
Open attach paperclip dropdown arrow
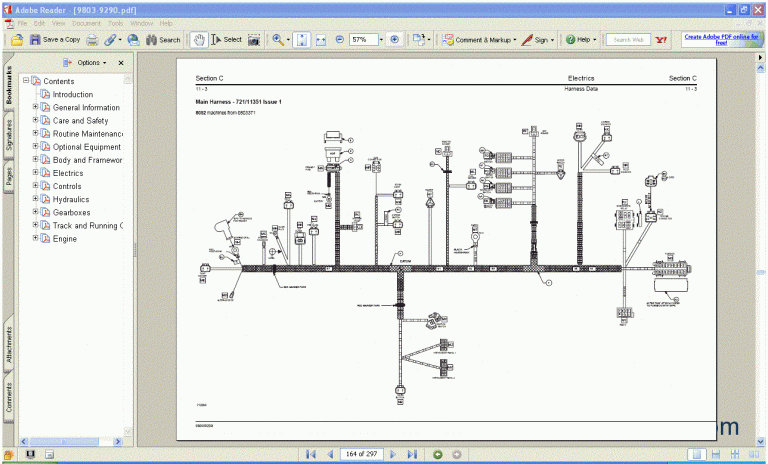[120, 40]
